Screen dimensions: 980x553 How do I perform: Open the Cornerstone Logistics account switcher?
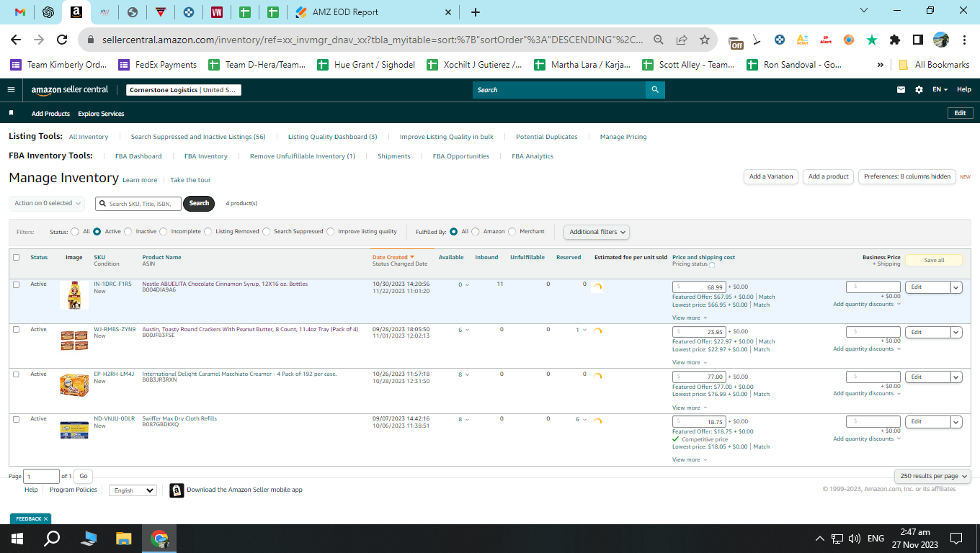tap(184, 90)
